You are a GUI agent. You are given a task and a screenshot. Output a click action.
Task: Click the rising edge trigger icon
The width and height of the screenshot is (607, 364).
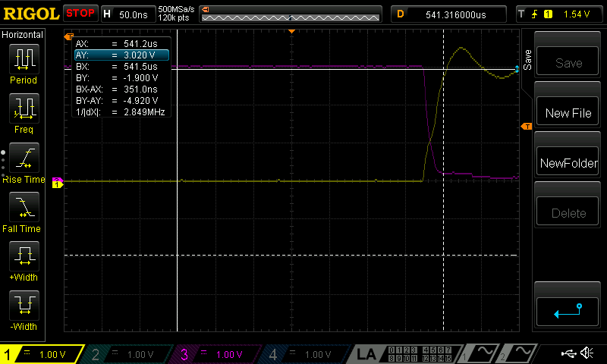535,14
